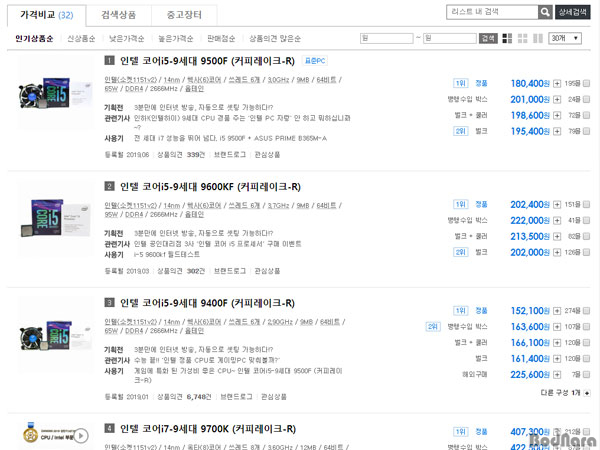Focus the 리스트 내 검색 input field
Viewport: 600px width, 450px height.
[x=492, y=12]
